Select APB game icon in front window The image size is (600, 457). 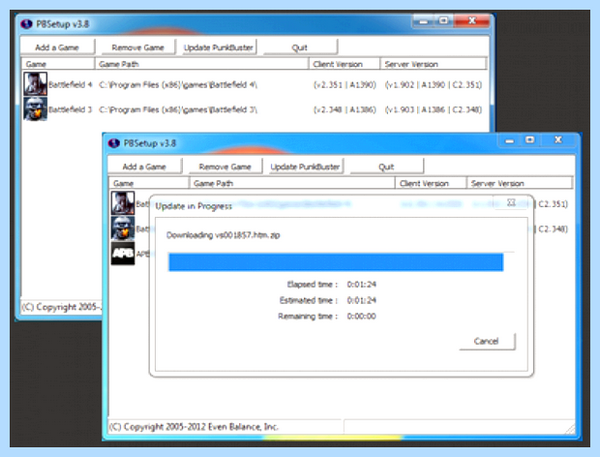coord(123,253)
